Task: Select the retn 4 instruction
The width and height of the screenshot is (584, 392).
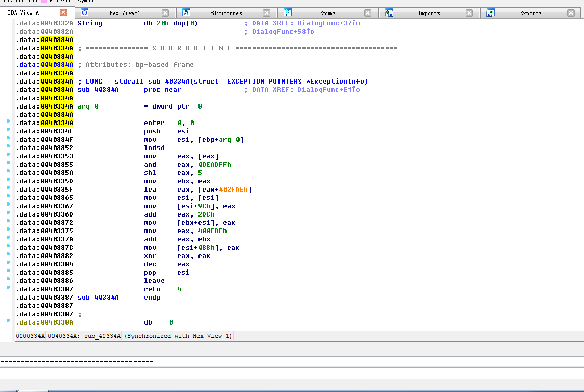Action: point(163,289)
